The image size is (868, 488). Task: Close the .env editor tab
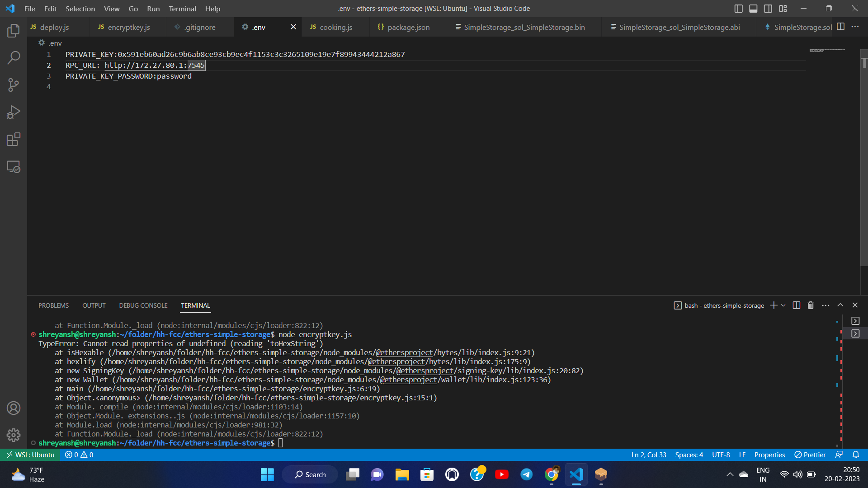[x=293, y=27]
